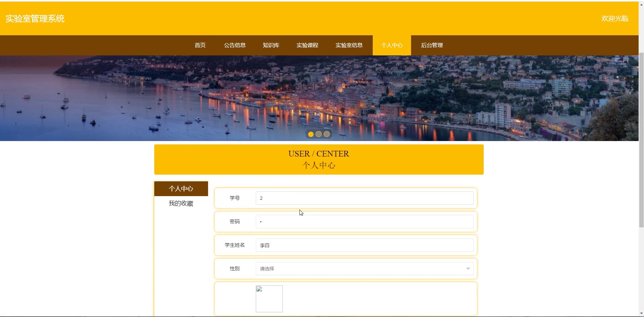644x317 pixels.
Task: Click the 性别 field label
Action: click(x=235, y=269)
